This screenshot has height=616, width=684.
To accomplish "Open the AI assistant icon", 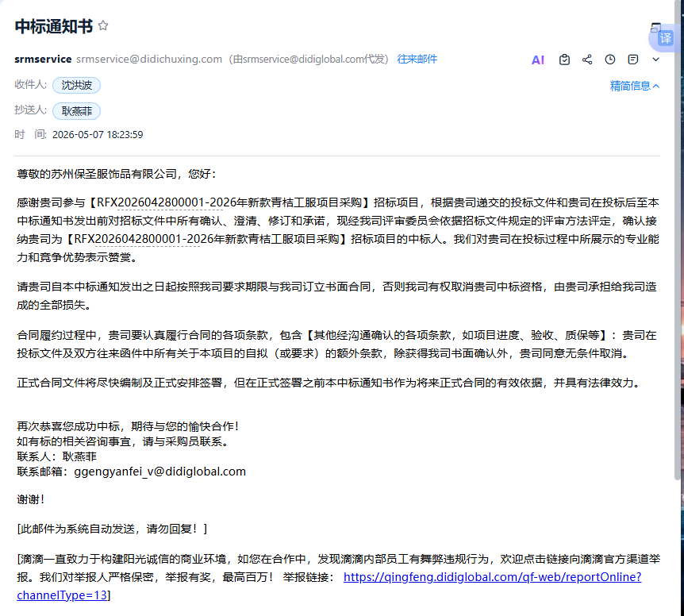I will [538, 60].
